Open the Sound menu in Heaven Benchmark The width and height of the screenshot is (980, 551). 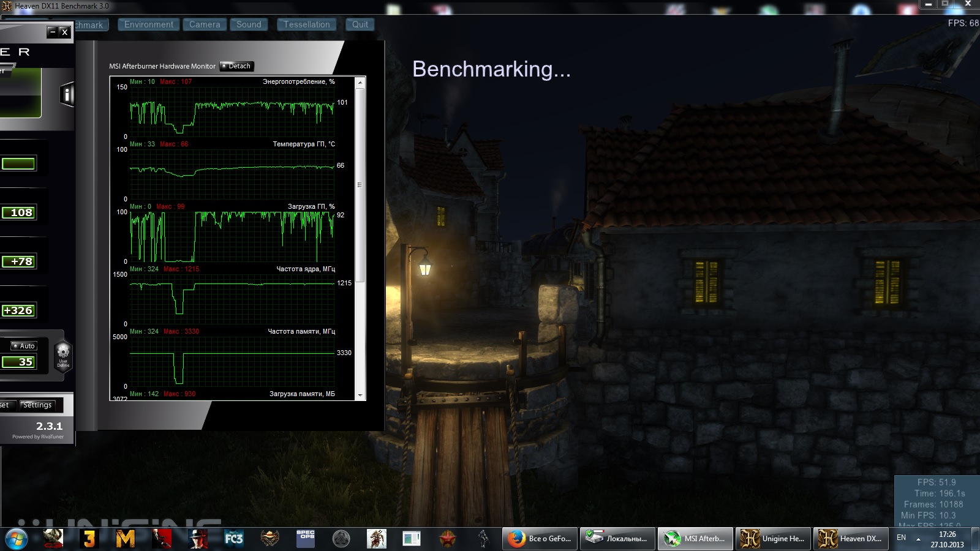[249, 24]
